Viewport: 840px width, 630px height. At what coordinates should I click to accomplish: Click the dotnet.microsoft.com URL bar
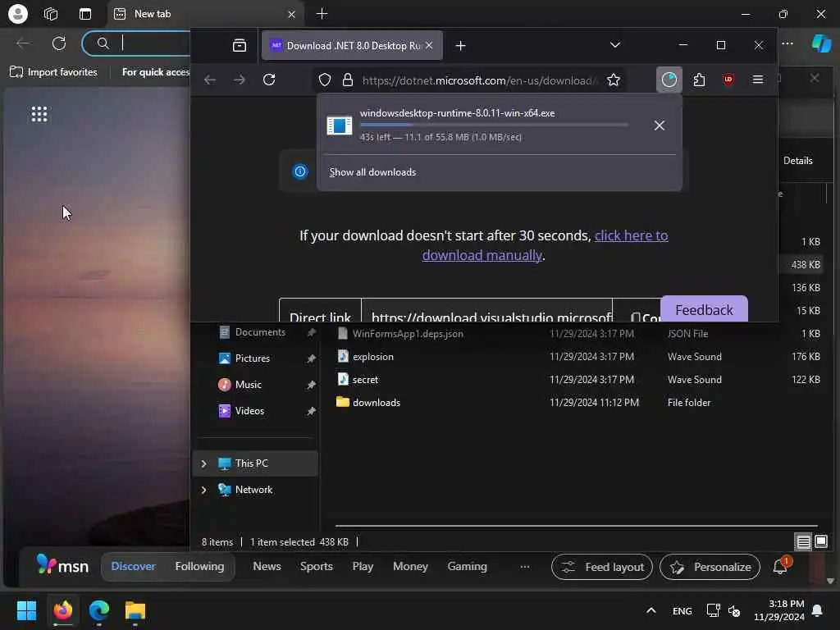(478, 80)
